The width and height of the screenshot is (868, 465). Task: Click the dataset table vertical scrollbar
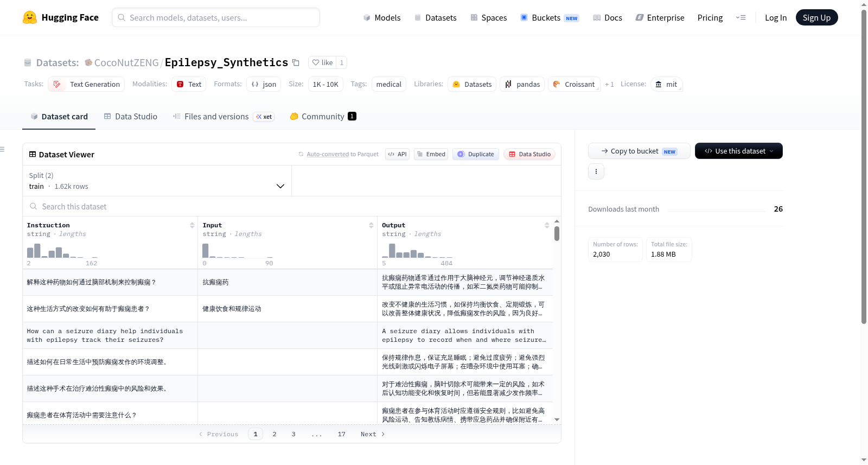557,233
